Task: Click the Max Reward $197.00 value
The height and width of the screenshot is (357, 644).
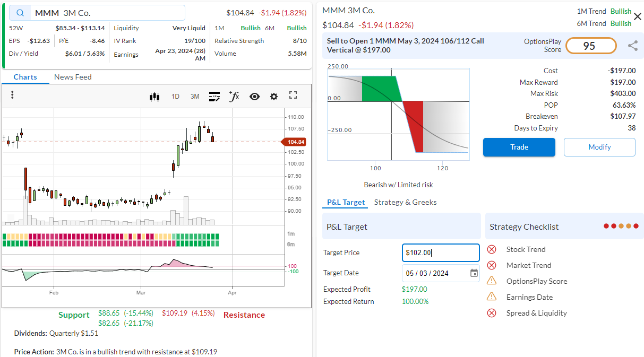Action: (623, 82)
